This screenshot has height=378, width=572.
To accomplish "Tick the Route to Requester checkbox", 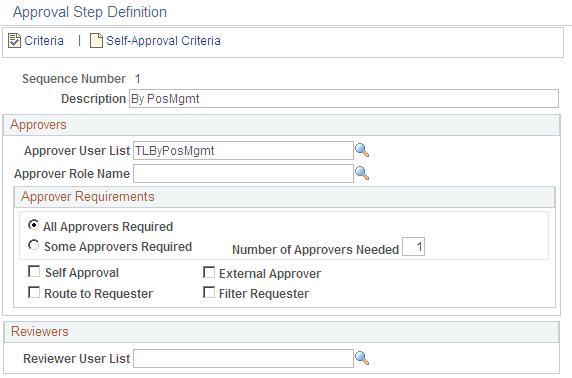I will (34, 292).
